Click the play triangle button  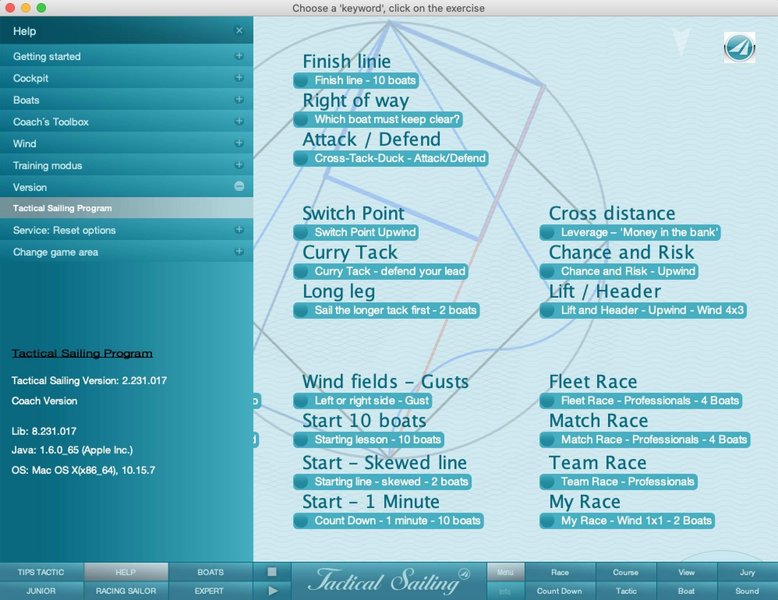click(x=272, y=591)
